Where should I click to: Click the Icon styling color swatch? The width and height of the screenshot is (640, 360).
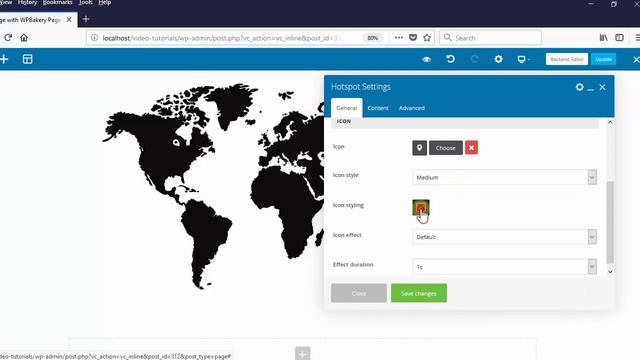point(421,207)
